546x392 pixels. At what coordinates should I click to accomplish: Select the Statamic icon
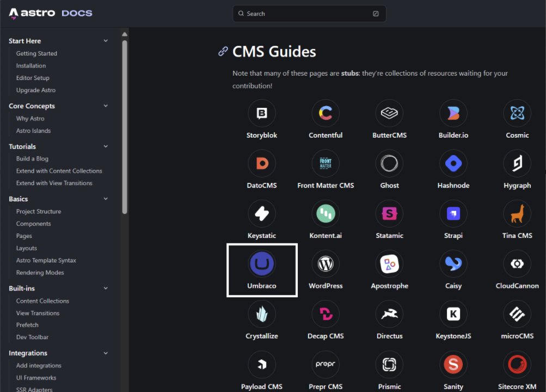click(x=389, y=213)
